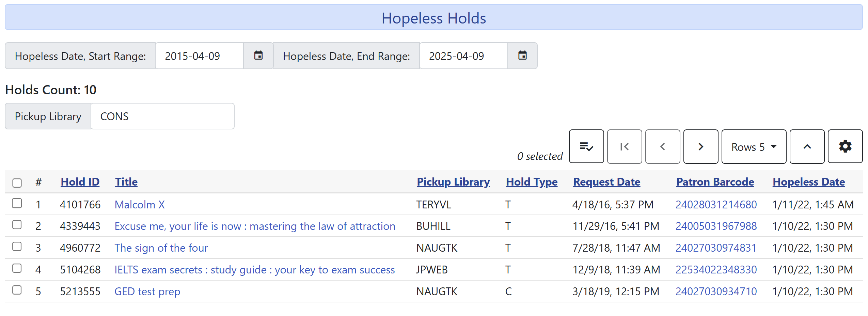This screenshot has width=868, height=316.
Task: Sort the table by Hold ID
Action: 80,181
